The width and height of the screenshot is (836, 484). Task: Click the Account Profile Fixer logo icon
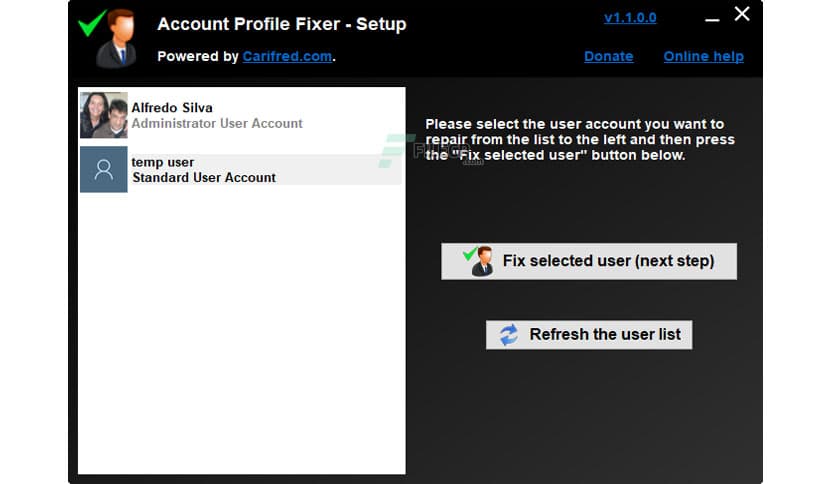click(108, 38)
